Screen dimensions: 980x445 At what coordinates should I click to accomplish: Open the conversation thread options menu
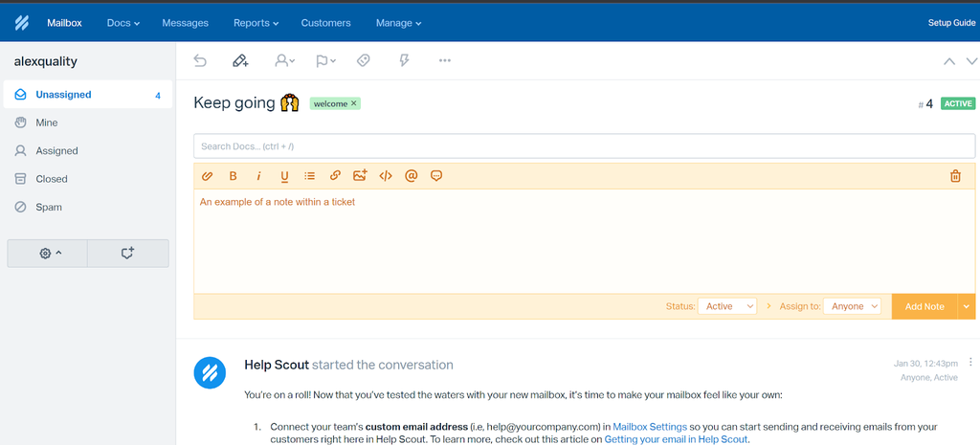(970, 362)
